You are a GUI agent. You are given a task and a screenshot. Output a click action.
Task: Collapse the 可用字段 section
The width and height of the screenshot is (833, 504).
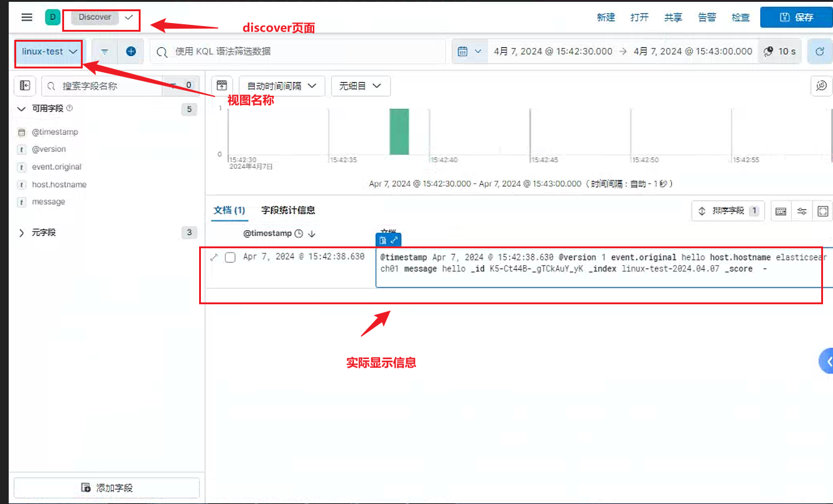point(22,108)
